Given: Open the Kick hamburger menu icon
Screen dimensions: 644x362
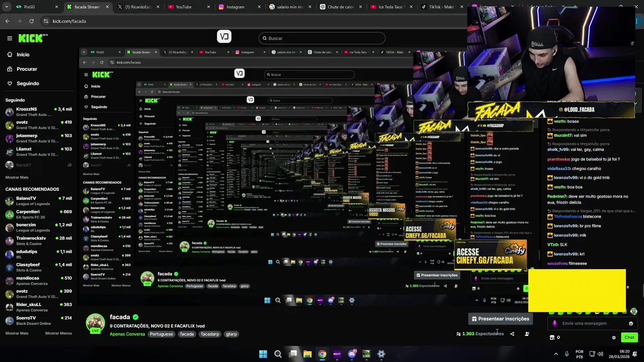Looking at the screenshot, I should (x=10, y=38).
